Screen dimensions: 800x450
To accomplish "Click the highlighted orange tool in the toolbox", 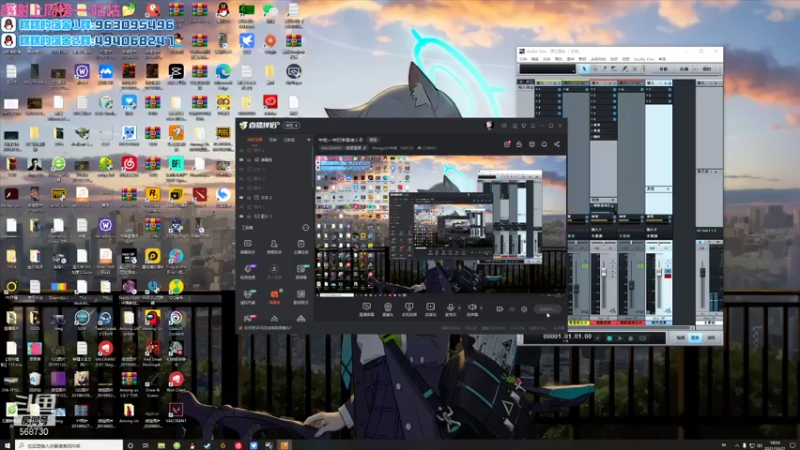I will pos(274,294).
